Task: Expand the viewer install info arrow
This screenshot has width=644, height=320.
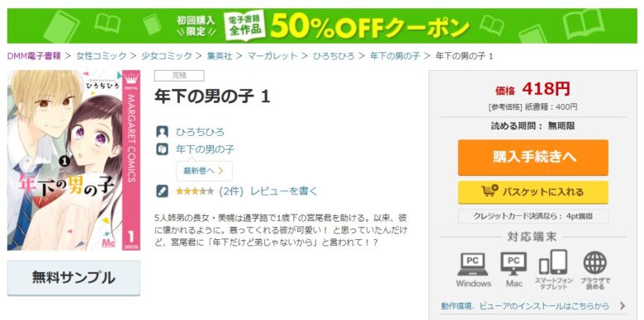Action: [x=623, y=306]
